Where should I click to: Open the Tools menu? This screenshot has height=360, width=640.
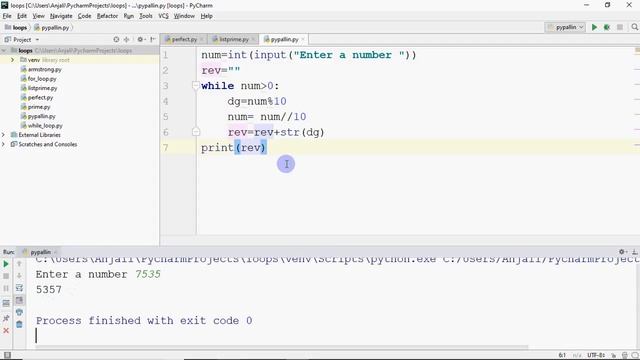146,16
